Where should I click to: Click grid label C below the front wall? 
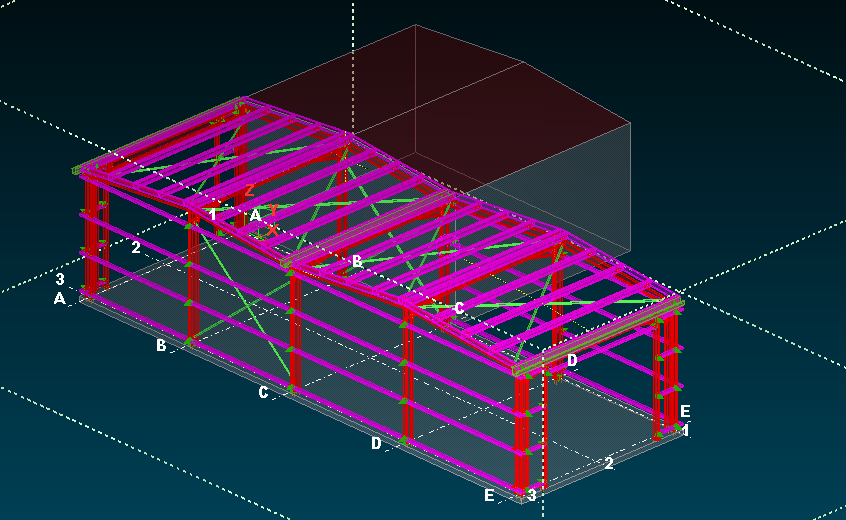pos(263,393)
